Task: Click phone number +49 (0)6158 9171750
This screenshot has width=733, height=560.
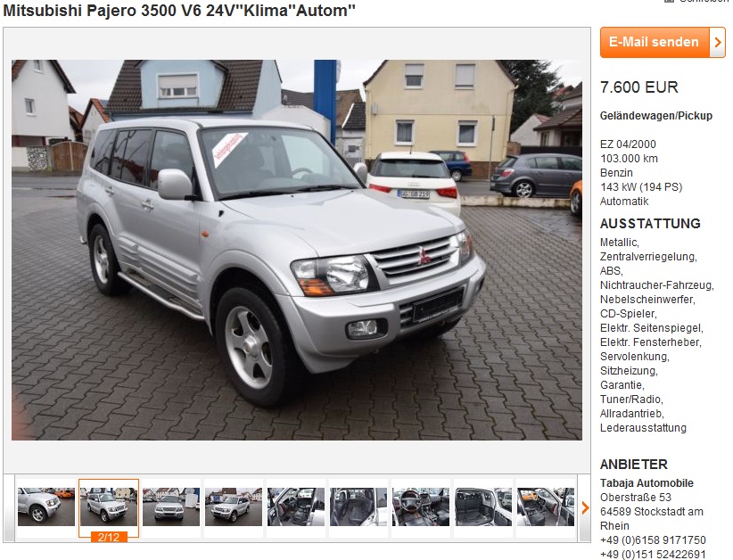Action: 653,539
